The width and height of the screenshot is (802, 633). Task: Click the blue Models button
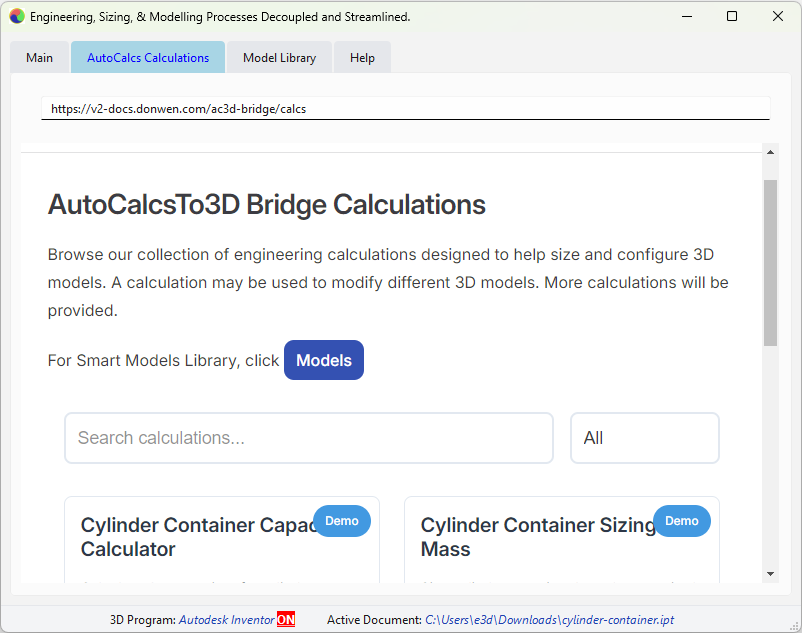click(x=324, y=361)
